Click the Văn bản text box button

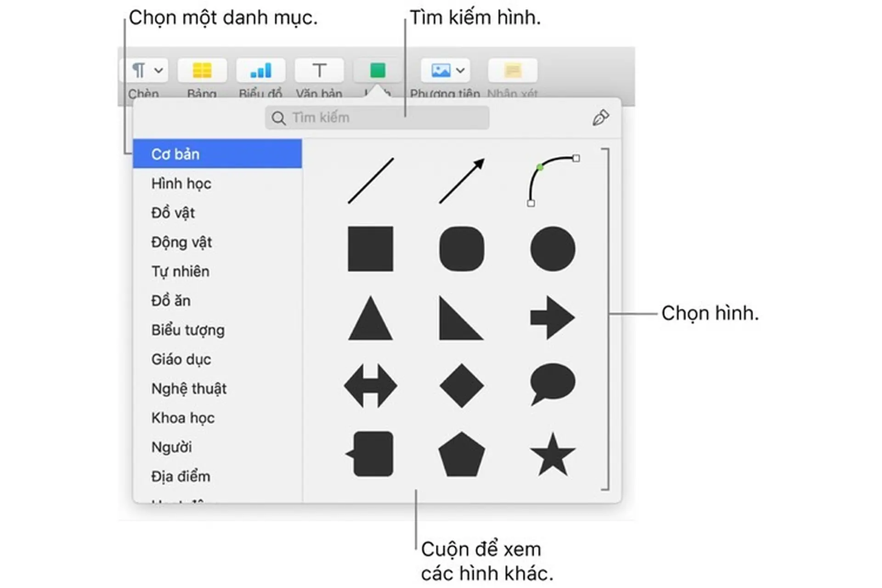pyautogui.click(x=319, y=70)
